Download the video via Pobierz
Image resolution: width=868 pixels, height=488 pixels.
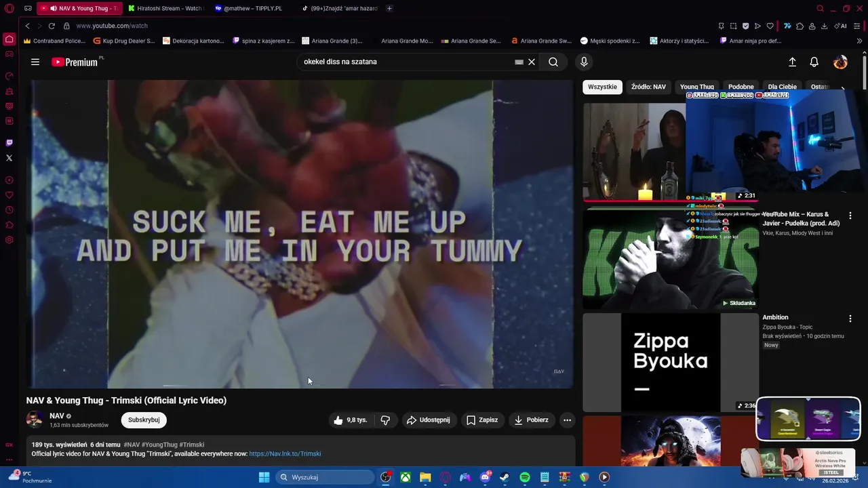click(532, 420)
